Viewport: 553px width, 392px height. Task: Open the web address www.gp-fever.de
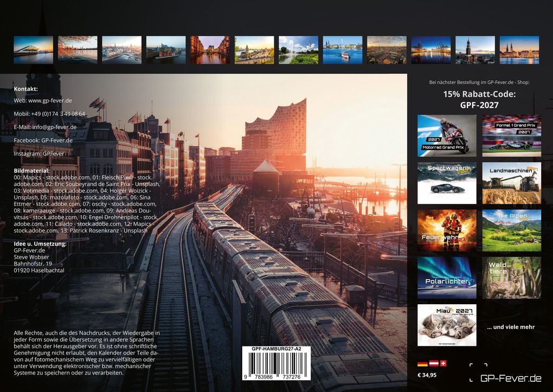[50, 100]
